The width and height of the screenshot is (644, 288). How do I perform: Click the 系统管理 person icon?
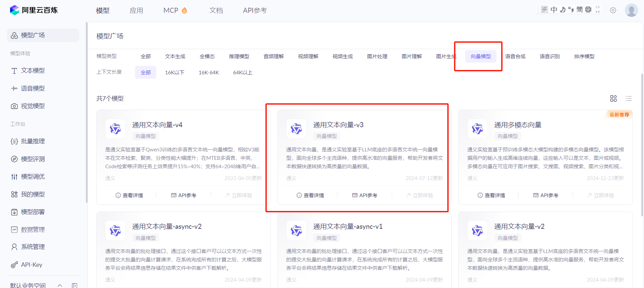[14, 247]
